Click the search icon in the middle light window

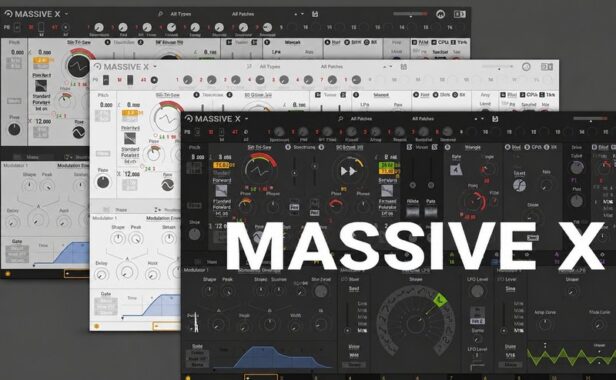(249, 67)
